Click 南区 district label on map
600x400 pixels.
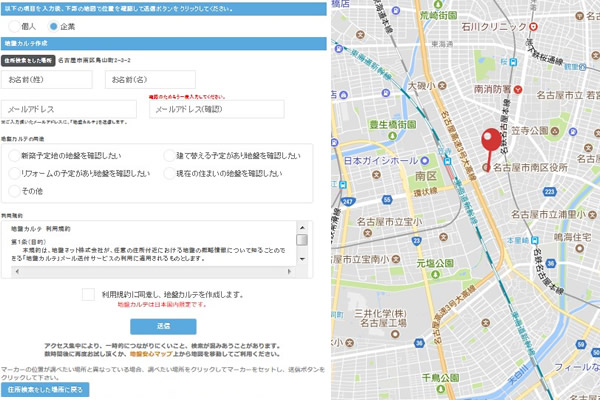[x=426, y=176]
